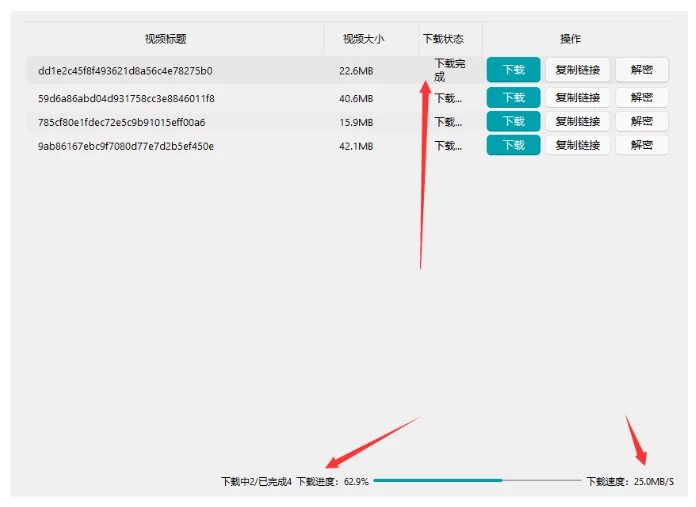Decrypt the 59d6a86a video
Image resolution: width=696 pixels, height=507 pixels.
(x=641, y=98)
